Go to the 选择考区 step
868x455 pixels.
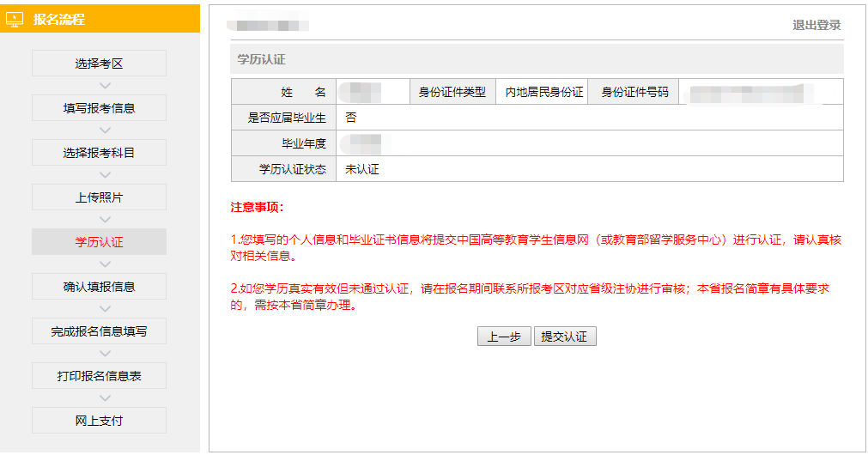click(99, 64)
